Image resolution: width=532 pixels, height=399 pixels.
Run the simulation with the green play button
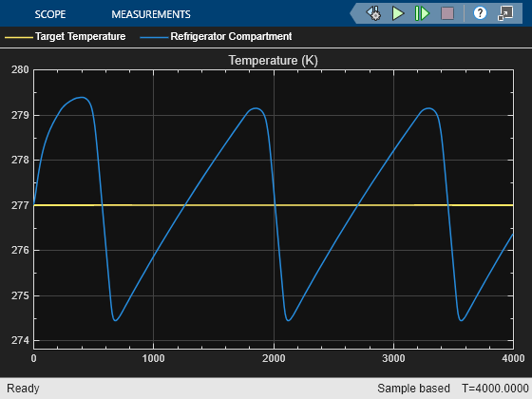pyautogui.click(x=398, y=13)
